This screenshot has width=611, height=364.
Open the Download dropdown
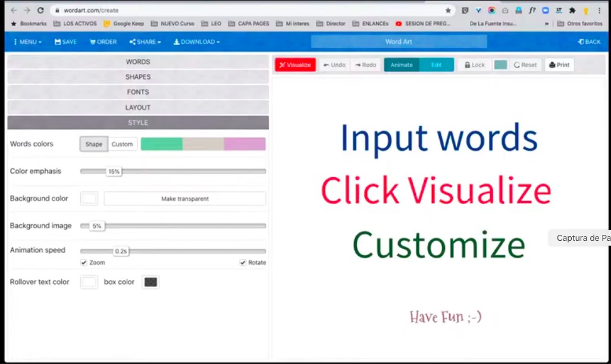click(196, 42)
